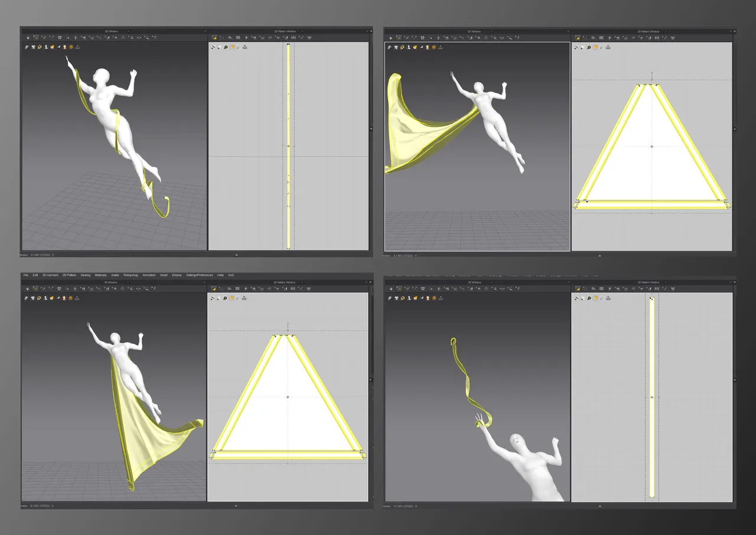Image resolution: width=756 pixels, height=535 pixels.
Task: Click the 3D Window title tab in bottom-left screenshot
Action: point(112,282)
